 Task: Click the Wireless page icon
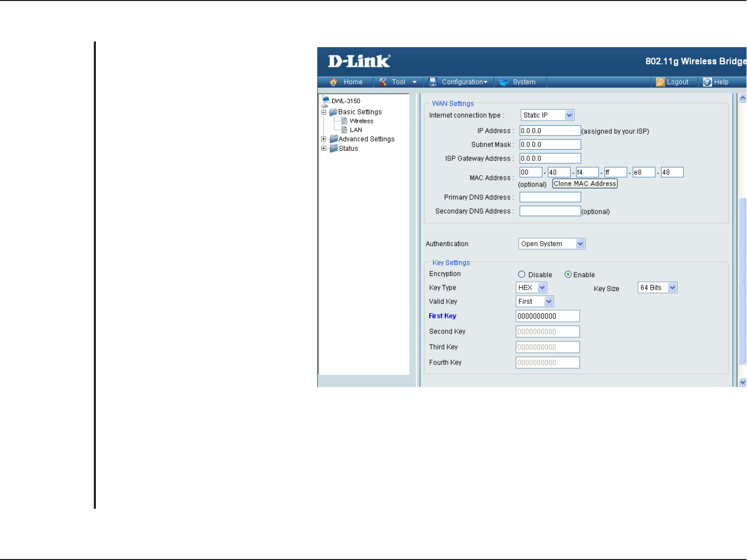(344, 121)
